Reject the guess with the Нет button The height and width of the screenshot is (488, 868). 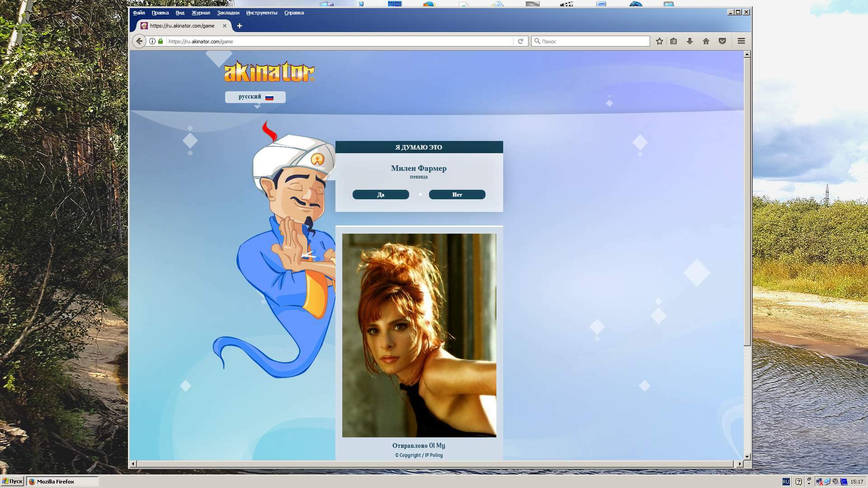tap(457, 194)
